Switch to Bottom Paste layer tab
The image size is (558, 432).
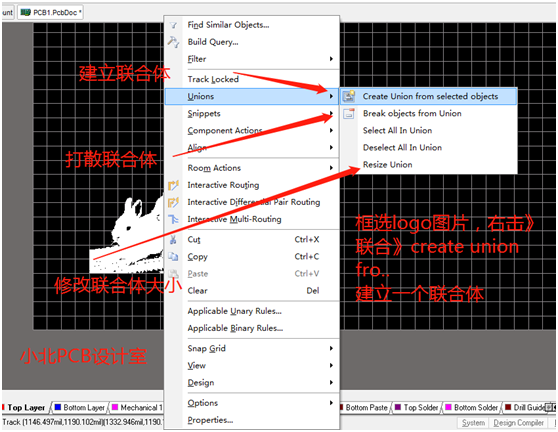tap(366, 407)
